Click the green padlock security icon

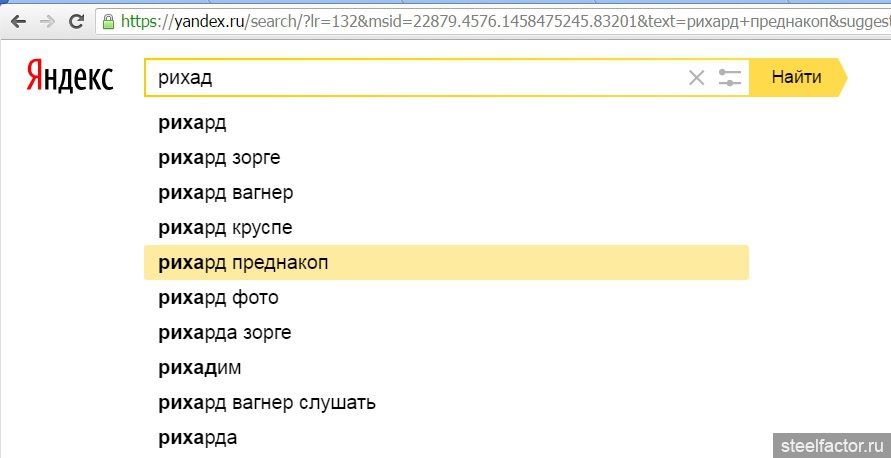click(x=108, y=22)
